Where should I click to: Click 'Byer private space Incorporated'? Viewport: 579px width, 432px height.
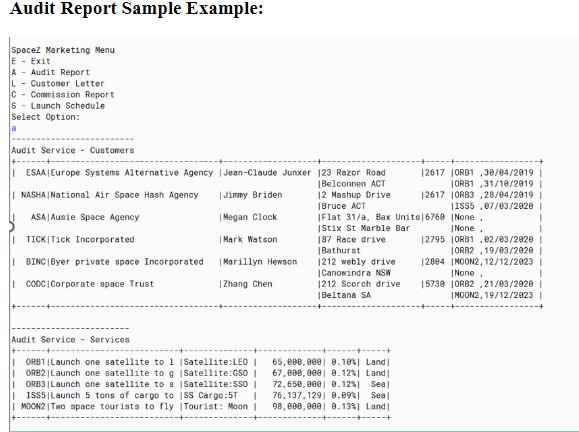(x=127, y=262)
